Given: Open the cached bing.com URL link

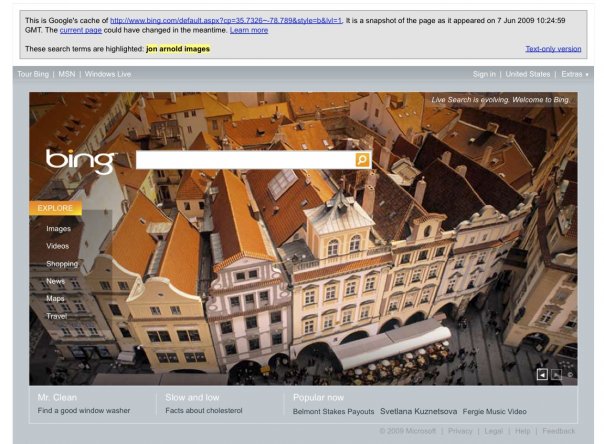Looking at the screenshot, I should [x=226, y=20].
